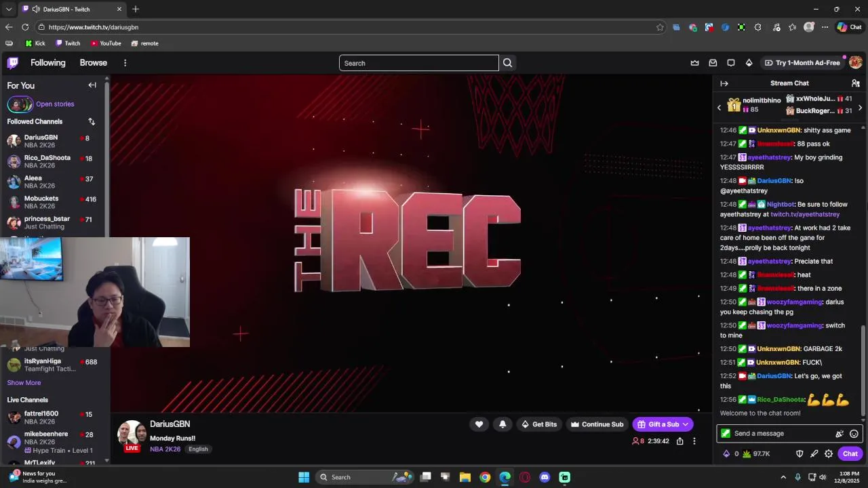Click the Twitch search input field

419,63
